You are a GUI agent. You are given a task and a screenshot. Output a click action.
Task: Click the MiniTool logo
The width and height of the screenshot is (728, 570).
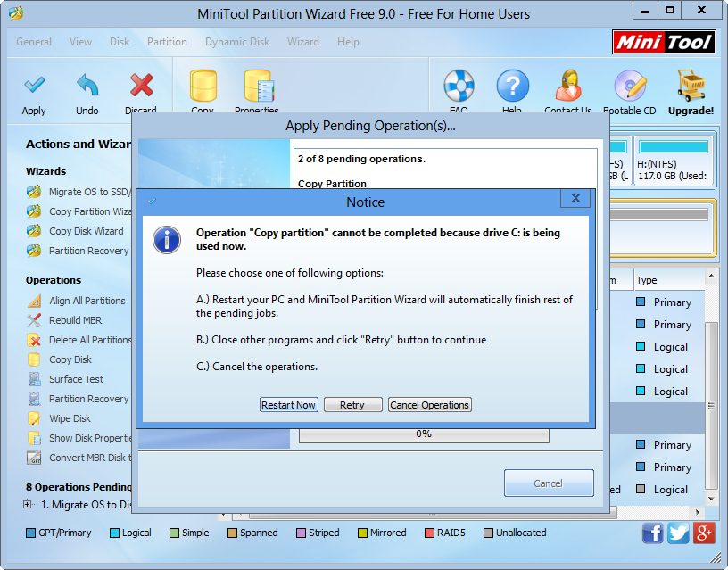click(664, 42)
